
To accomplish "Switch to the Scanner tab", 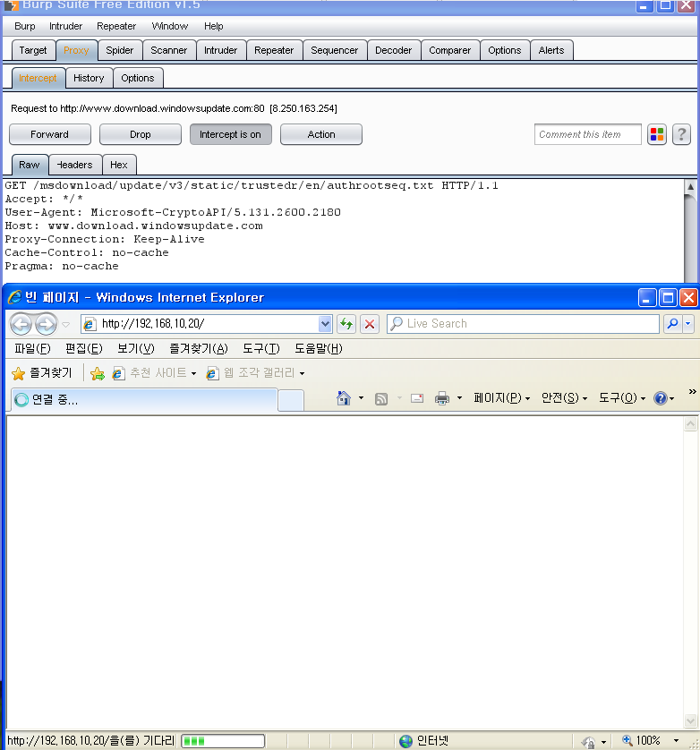I will click(169, 51).
